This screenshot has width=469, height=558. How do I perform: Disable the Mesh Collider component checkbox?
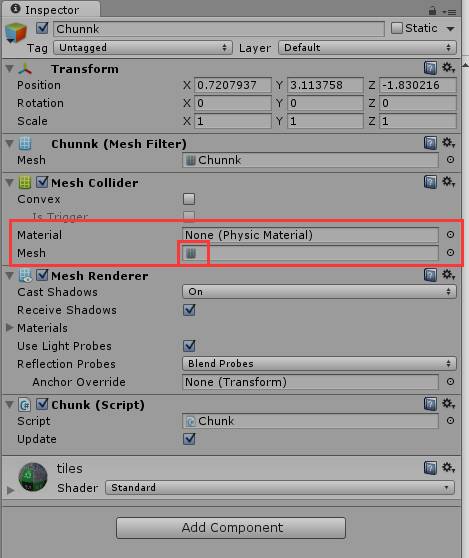(42, 183)
